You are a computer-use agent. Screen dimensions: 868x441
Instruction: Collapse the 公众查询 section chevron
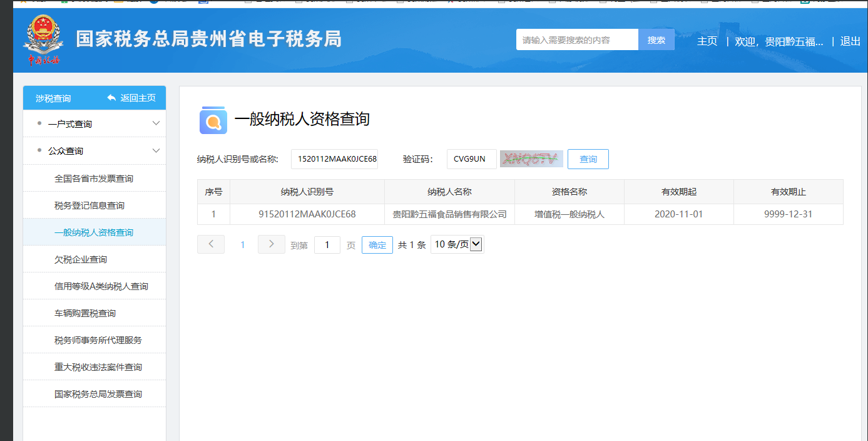pyautogui.click(x=156, y=150)
